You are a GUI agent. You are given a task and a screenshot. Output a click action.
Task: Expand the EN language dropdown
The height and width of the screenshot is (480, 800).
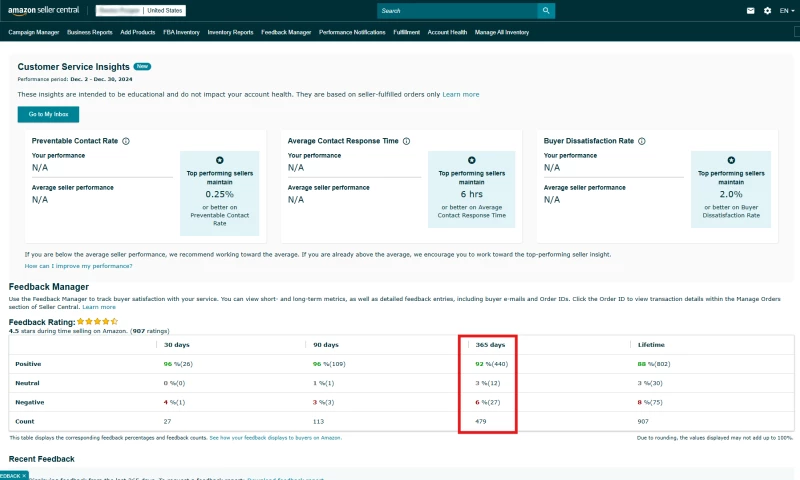[x=787, y=11]
